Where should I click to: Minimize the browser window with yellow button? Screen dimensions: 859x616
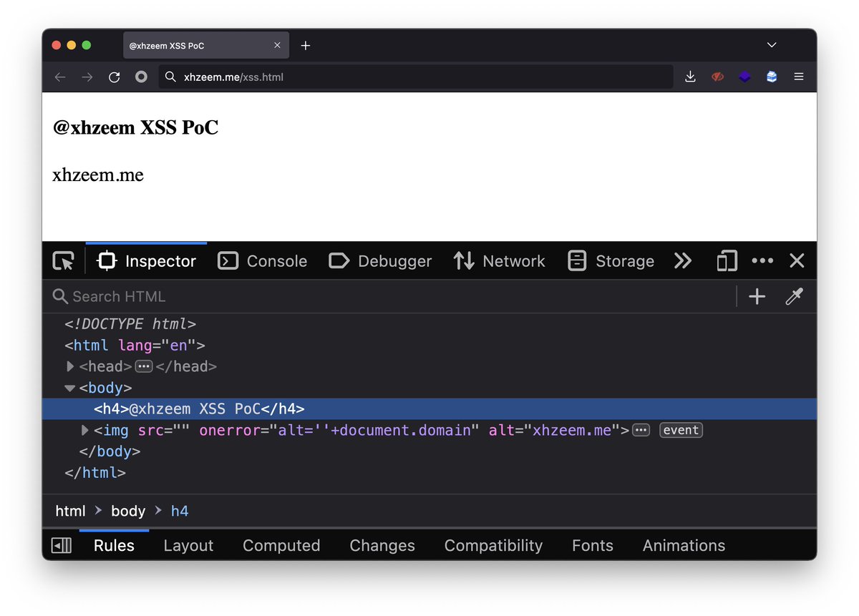pyautogui.click(x=71, y=45)
